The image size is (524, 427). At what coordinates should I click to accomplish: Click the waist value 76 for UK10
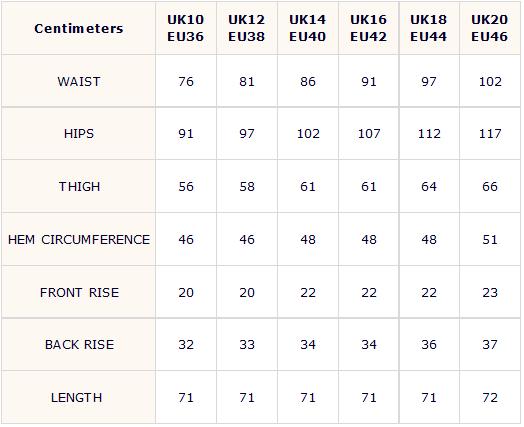coord(186,82)
